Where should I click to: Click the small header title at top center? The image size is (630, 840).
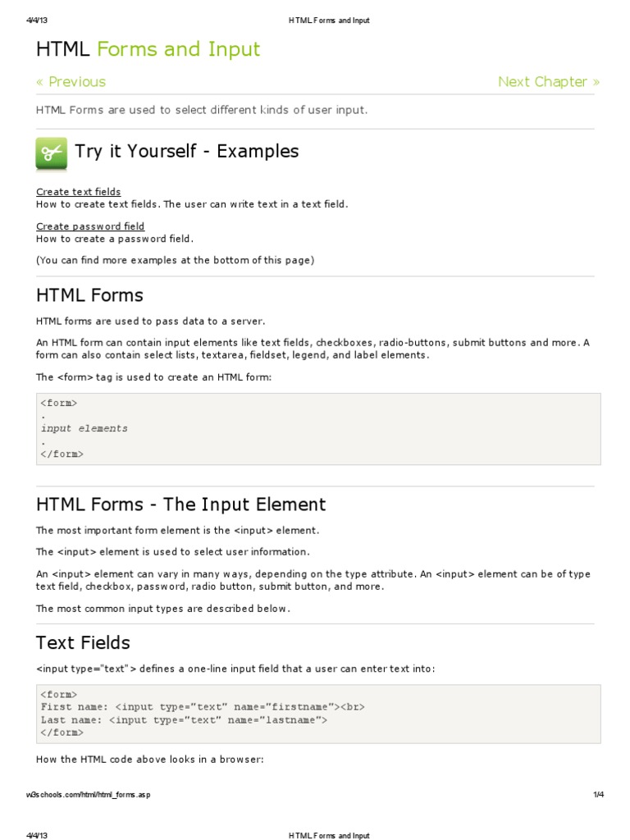coord(329,21)
